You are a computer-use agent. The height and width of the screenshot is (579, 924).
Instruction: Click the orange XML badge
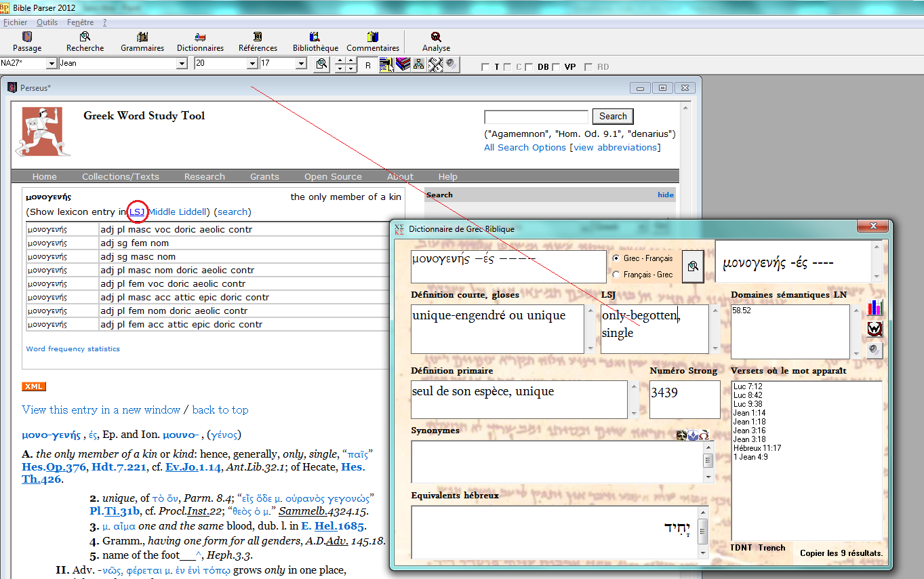34,386
